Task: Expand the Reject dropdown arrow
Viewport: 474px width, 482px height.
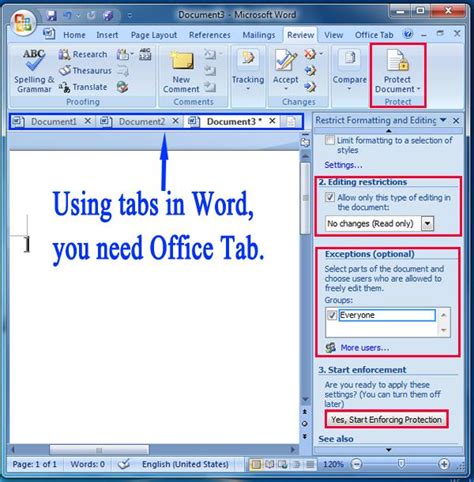Action: click(321, 53)
